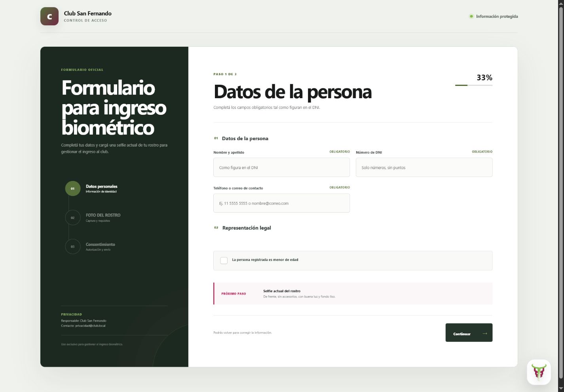This screenshot has width=564, height=392.
Task: Click the Datos de la persona main heading
Action: pos(293,92)
